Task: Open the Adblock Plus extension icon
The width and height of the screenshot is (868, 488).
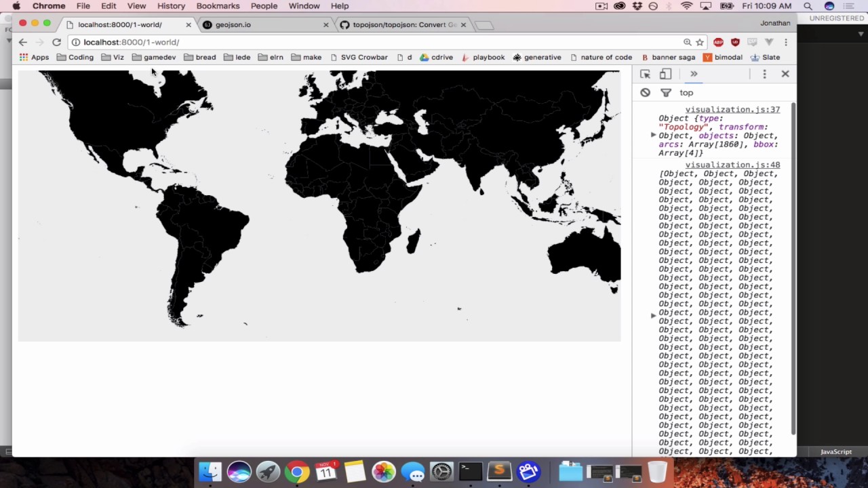Action: 718,42
